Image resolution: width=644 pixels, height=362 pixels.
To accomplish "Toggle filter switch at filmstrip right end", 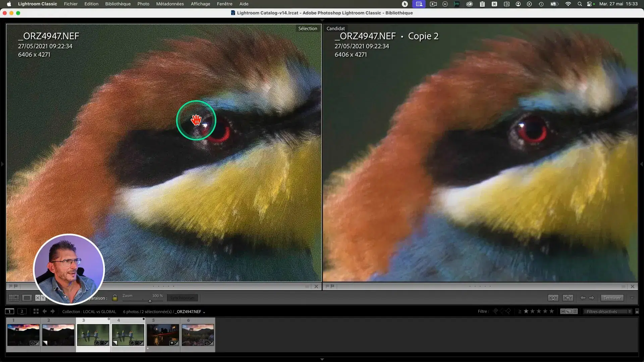I will pos(637,311).
